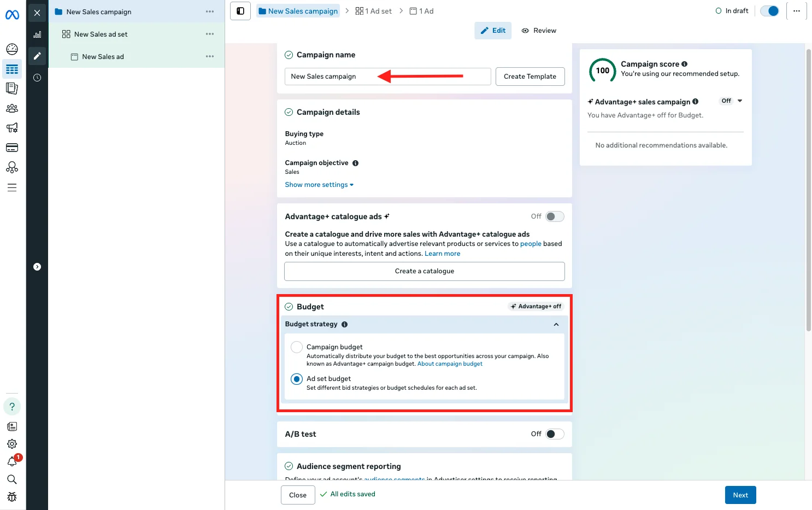Enable Advantage+ catalogue ads toggle
The height and width of the screenshot is (510, 812).
(555, 216)
